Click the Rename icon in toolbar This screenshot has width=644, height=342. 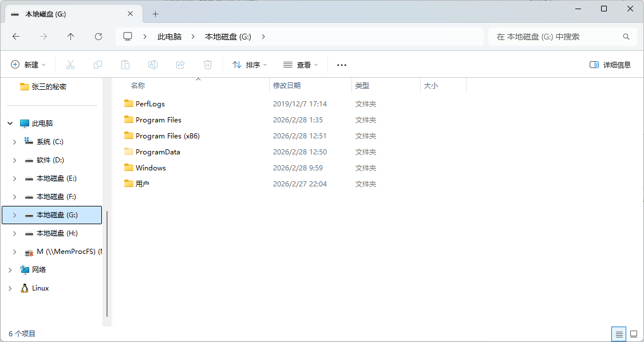[x=153, y=65]
